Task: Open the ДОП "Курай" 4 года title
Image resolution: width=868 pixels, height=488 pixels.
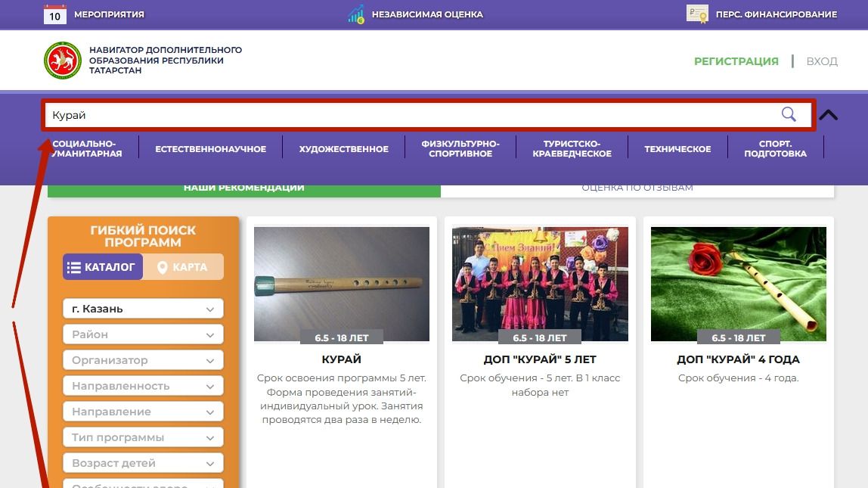Action: pos(738,359)
